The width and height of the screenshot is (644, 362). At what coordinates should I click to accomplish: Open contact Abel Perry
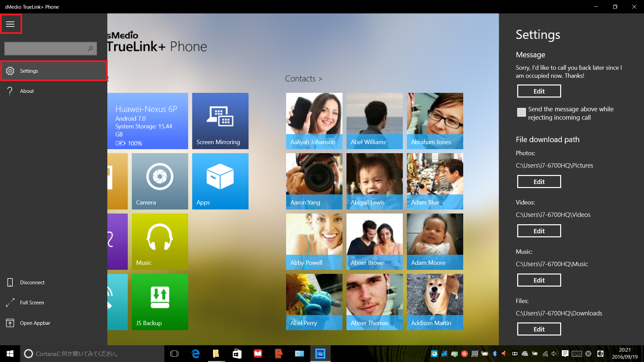[x=314, y=302]
